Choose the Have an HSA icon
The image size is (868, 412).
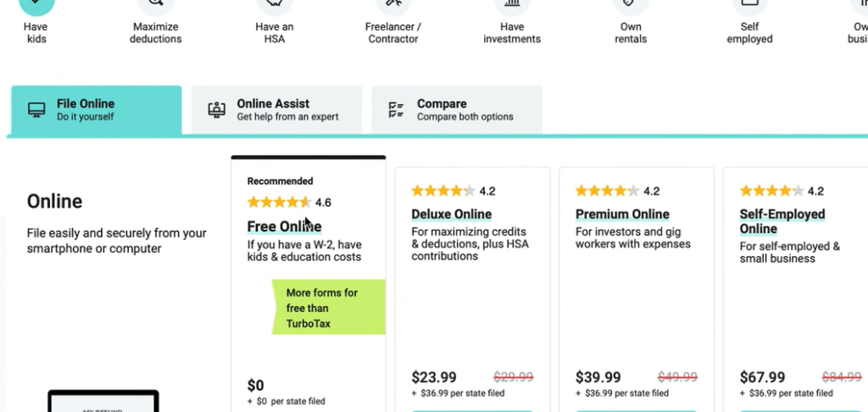[274, 5]
